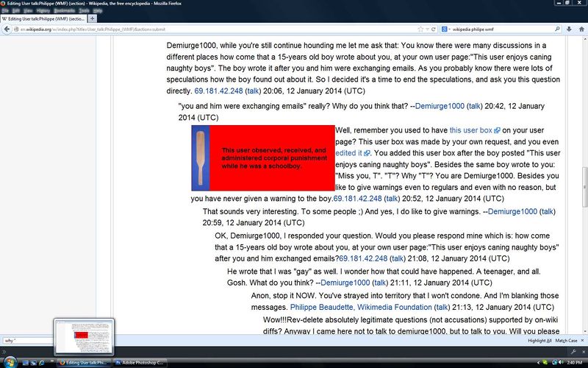This screenshot has height=368, width=588.
Task: Go back with the browser back arrow
Action: click(7, 29)
